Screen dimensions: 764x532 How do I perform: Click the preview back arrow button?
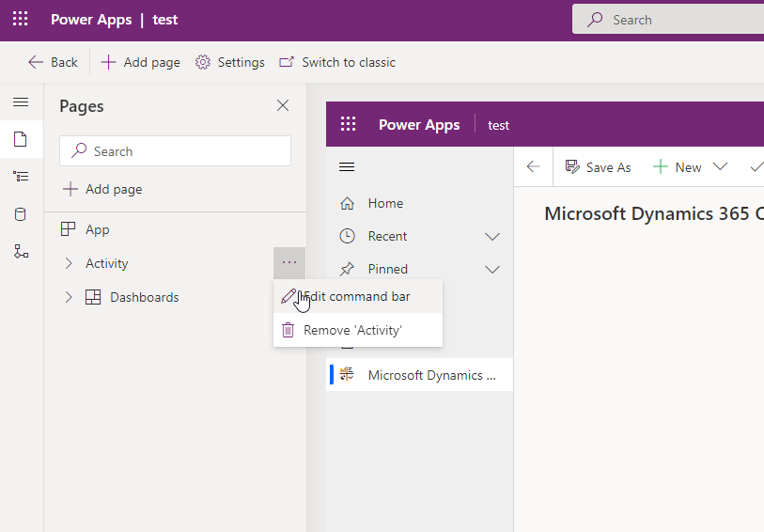(534, 167)
